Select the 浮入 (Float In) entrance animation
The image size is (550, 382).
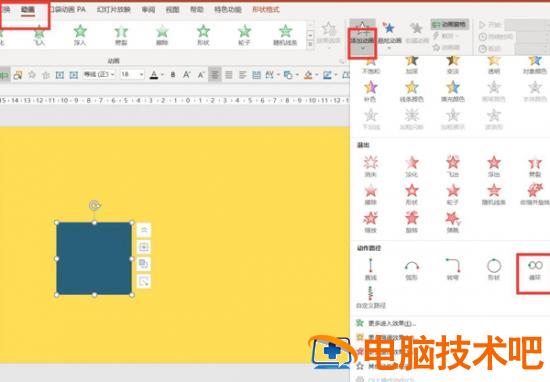(80, 35)
